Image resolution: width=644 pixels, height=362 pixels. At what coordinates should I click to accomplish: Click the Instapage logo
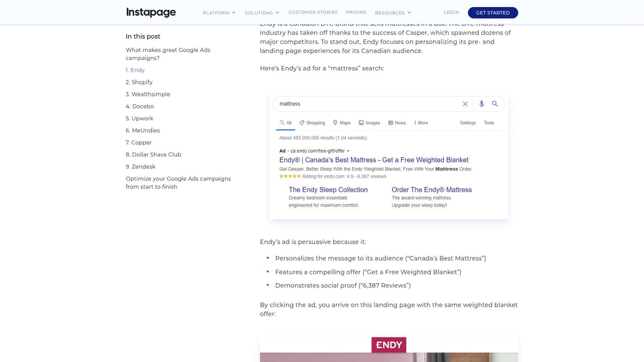click(x=151, y=12)
